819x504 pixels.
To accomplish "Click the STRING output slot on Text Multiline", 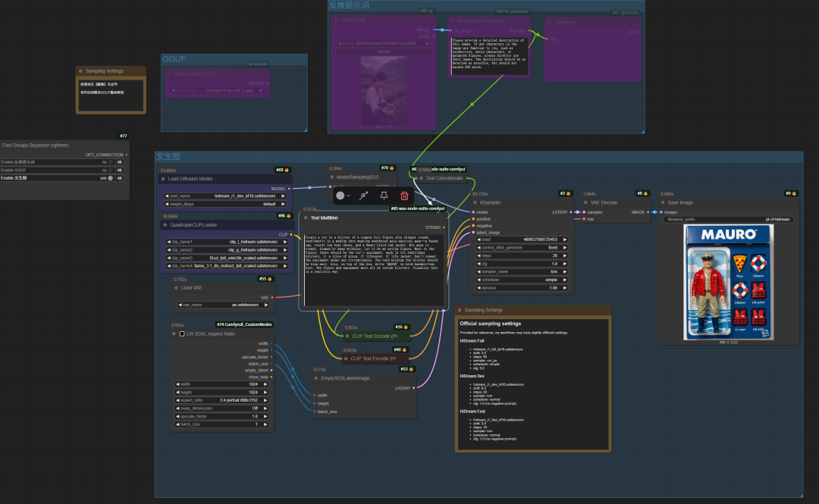I will 444,227.
